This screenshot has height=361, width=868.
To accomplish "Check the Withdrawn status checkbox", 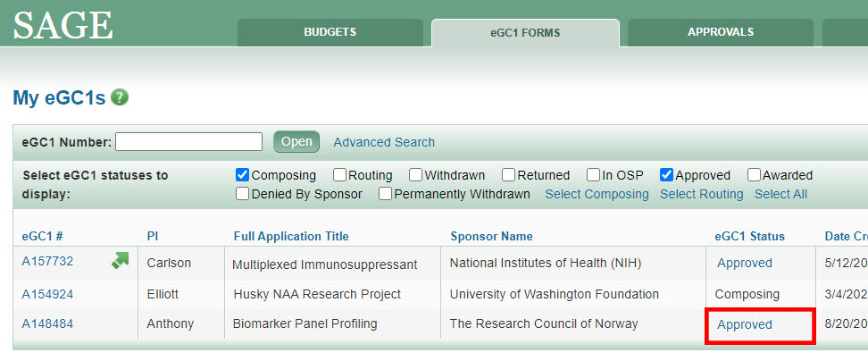I will (416, 175).
